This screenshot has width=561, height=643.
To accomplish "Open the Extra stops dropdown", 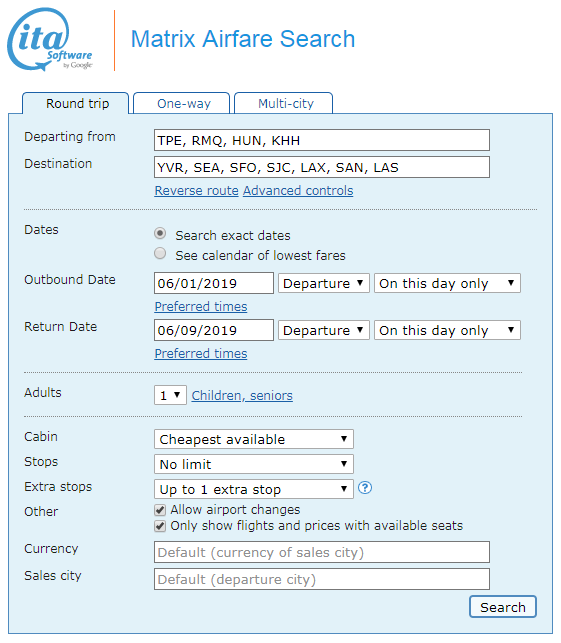I will pos(253,489).
